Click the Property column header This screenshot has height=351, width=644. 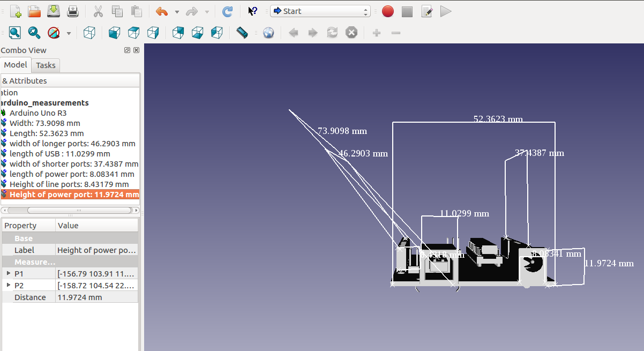tap(28, 225)
